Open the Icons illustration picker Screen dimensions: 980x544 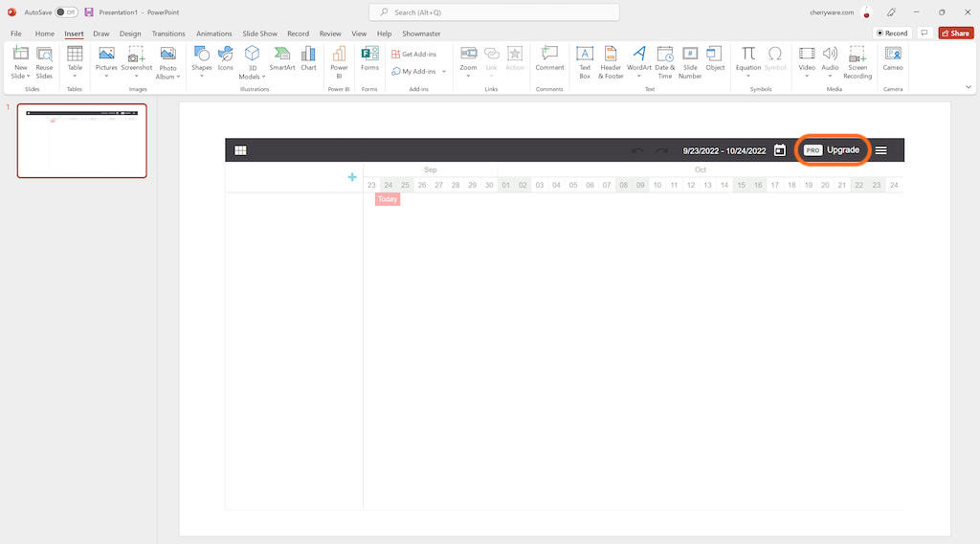(x=226, y=58)
